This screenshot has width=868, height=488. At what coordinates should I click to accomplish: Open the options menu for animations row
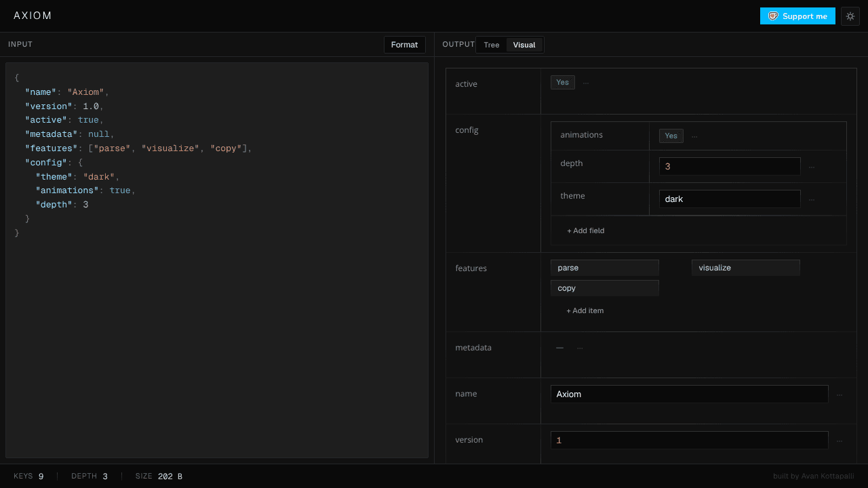(x=694, y=136)
